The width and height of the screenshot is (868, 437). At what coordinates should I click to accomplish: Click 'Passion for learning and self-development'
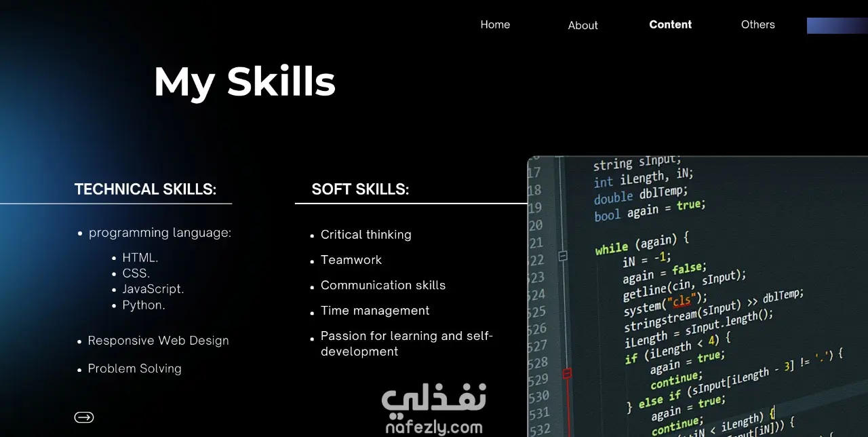(x=407, y=344)
